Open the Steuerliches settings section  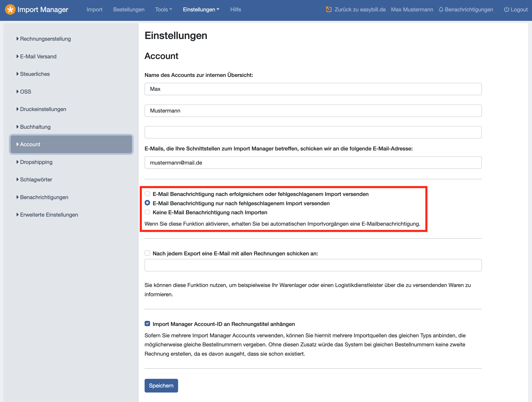click(x=35, y=74)
